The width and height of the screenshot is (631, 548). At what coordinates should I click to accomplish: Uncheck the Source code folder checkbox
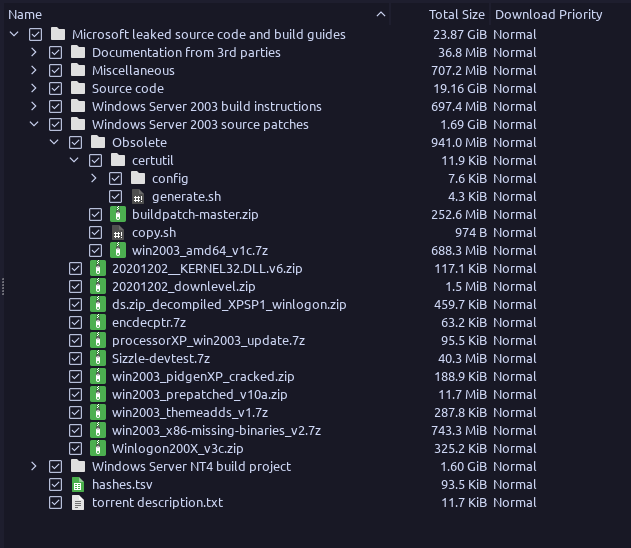tap(56, 89)
